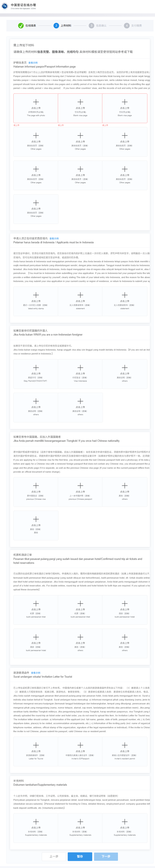
Task: Add Stay Permit (KITAS/KITAP) file
Action: [x=36, y=374]
